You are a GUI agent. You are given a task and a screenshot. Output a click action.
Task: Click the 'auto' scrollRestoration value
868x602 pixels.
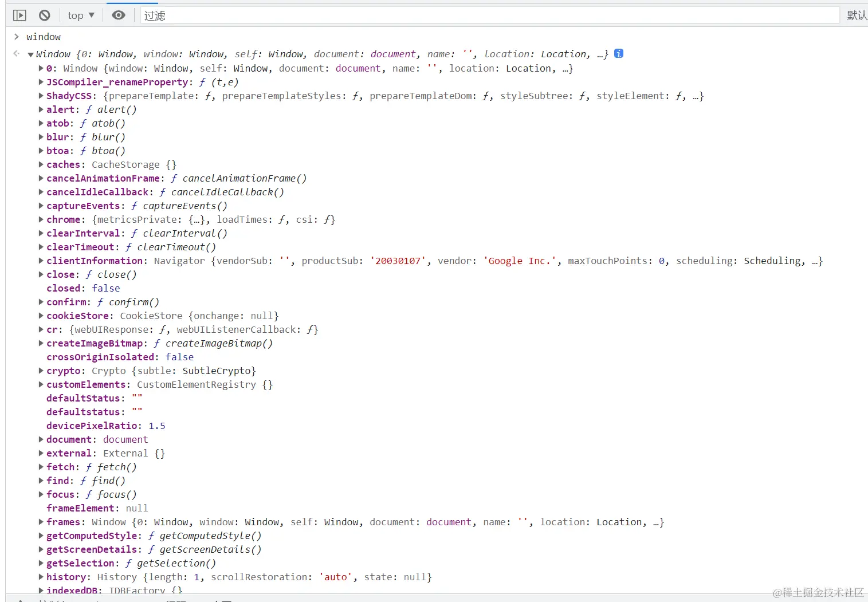click(x=336, y=577)
